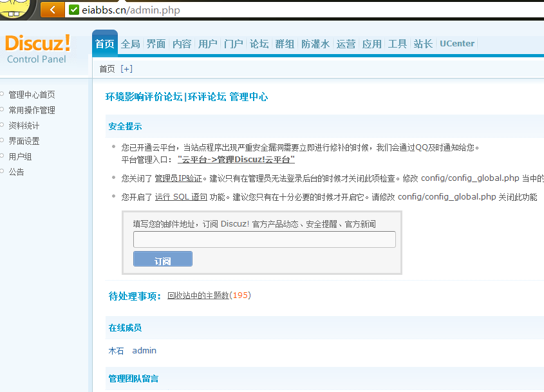Open the 用户 navigation tab
The image size is (544, 392).
208,44
